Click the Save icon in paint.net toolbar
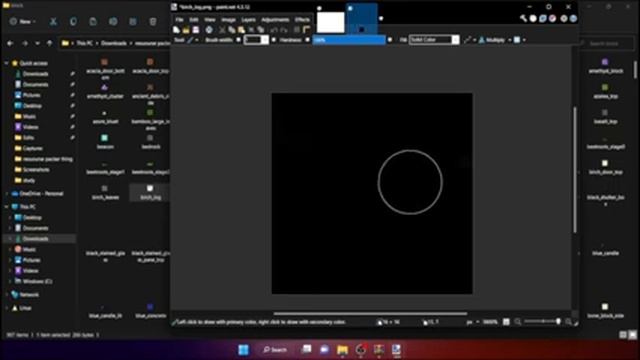Screen dimensions: 640x360 [196, 30]
